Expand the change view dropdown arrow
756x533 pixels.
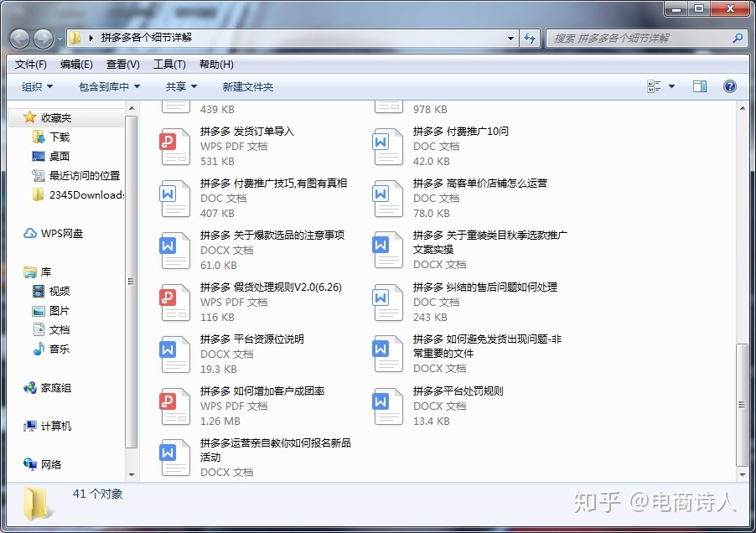(x=671, y=86)
